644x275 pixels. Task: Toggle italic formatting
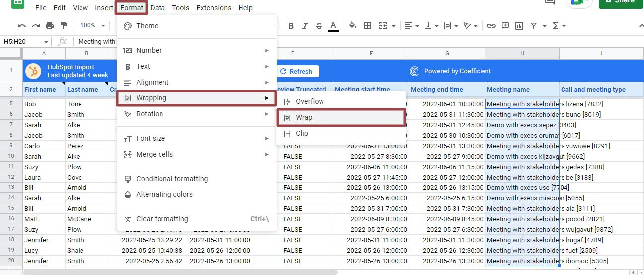305,26
